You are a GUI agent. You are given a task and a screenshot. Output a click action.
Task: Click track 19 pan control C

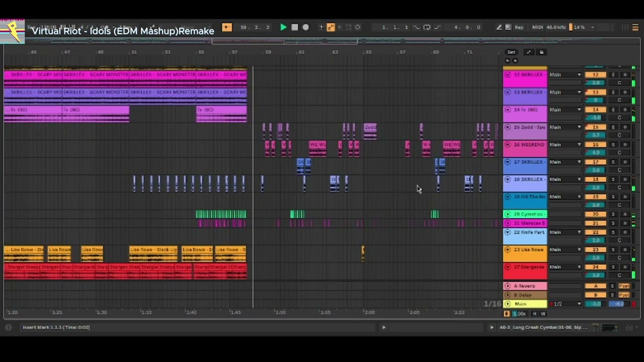coord(619,205)
